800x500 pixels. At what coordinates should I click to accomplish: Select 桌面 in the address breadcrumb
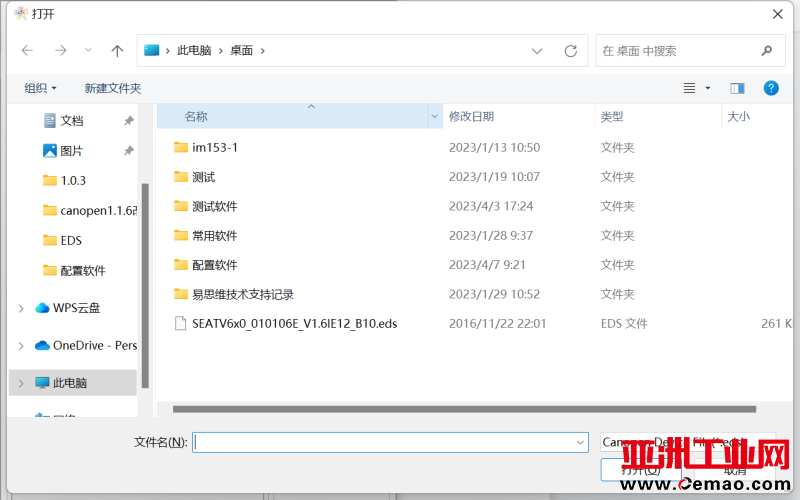[x=241, y=51]
